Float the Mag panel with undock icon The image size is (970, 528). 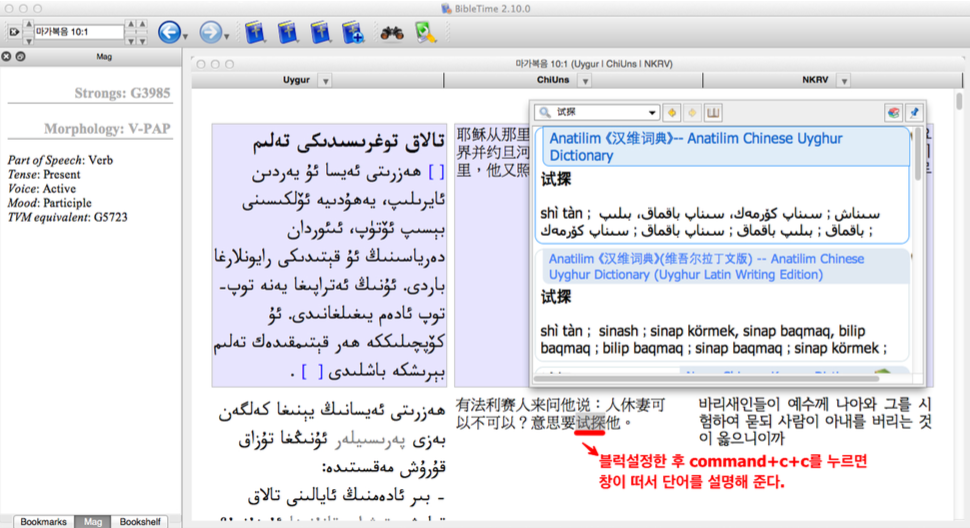pos(20,56)
